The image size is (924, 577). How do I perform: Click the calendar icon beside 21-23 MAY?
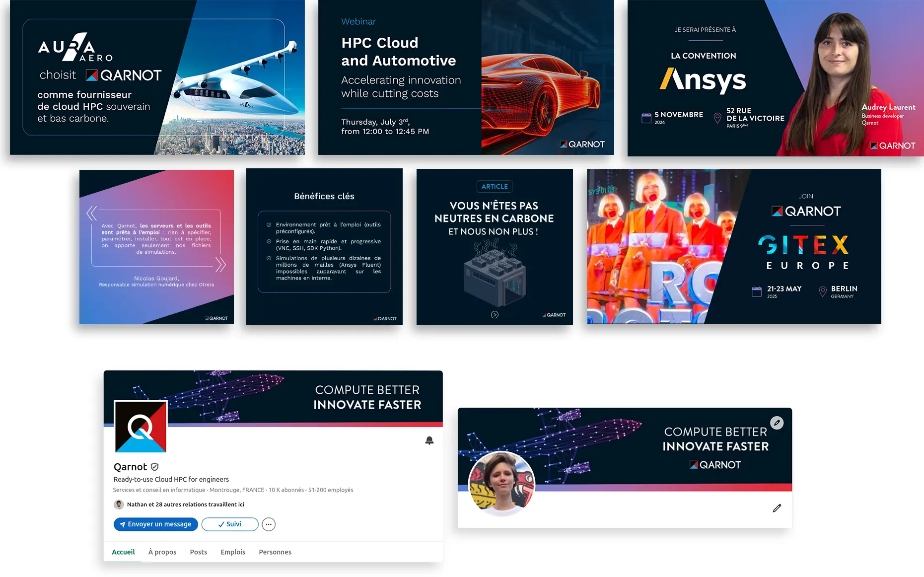pyautogui.click(x=757, y=291)
